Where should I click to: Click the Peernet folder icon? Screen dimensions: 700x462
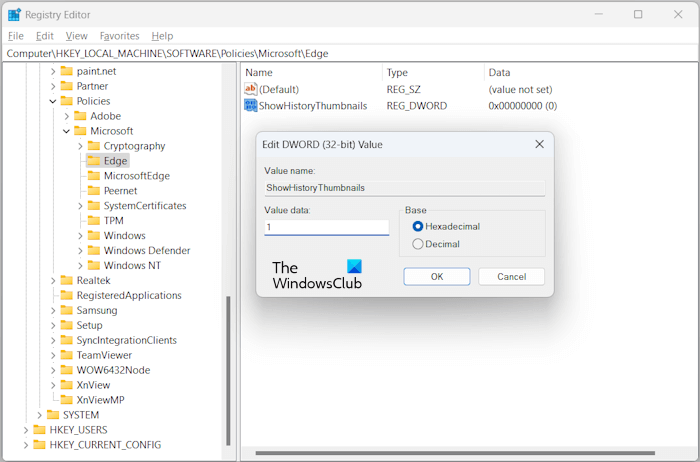click(94, 191)
